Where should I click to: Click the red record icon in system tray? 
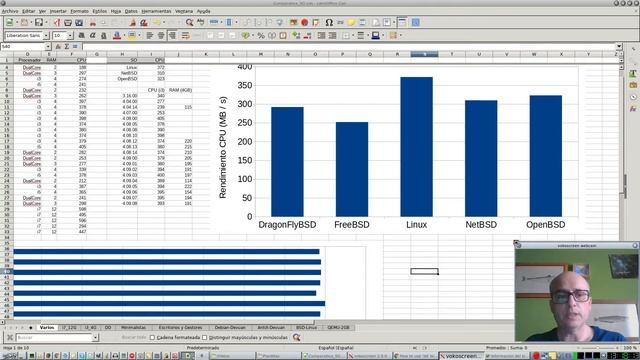pos(536,356)
